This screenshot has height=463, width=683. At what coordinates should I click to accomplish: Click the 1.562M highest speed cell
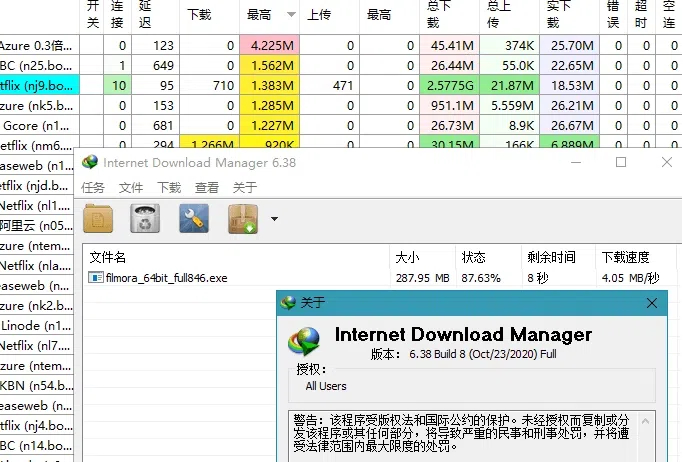(269, 65)
